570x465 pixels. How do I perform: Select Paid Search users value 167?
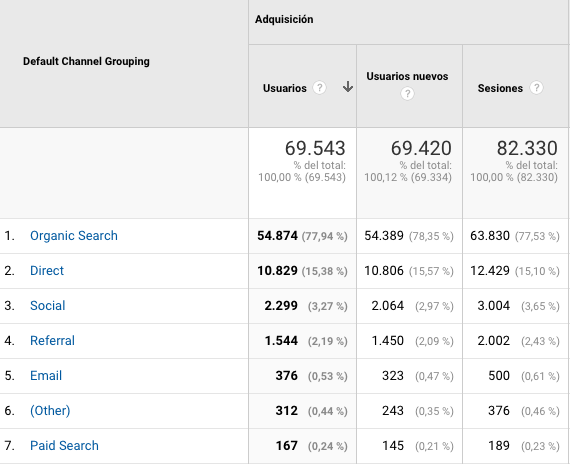tap(286, 445)
